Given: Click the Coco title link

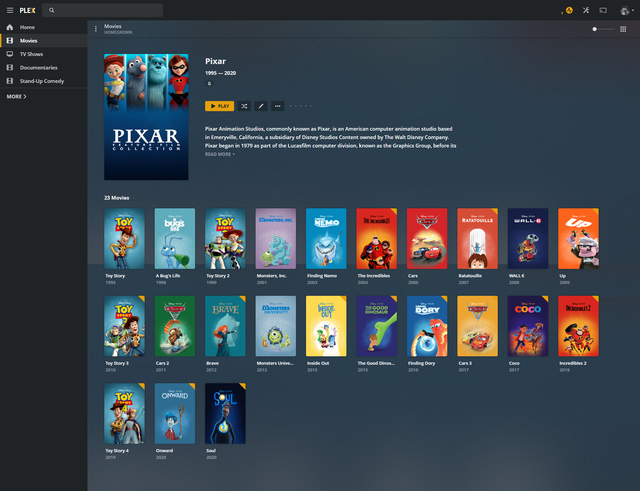Looking at the screenshot, I should point(514,363).
